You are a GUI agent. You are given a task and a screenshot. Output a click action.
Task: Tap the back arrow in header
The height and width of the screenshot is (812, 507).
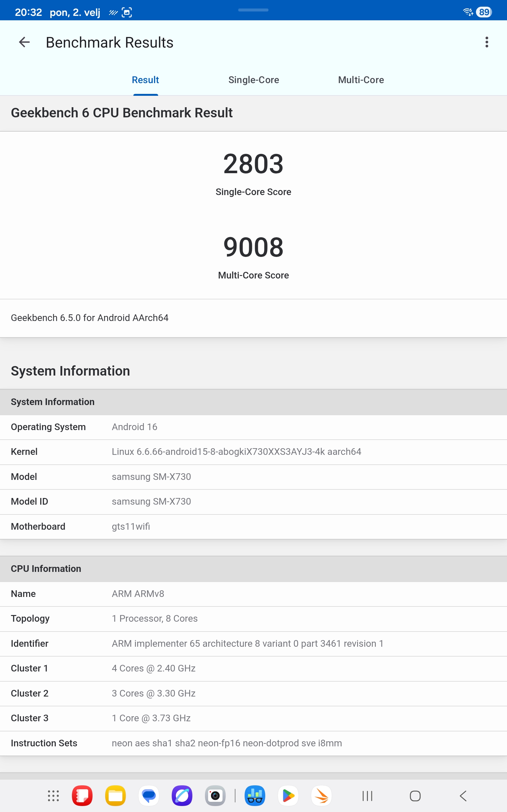[x=24, y=42]
